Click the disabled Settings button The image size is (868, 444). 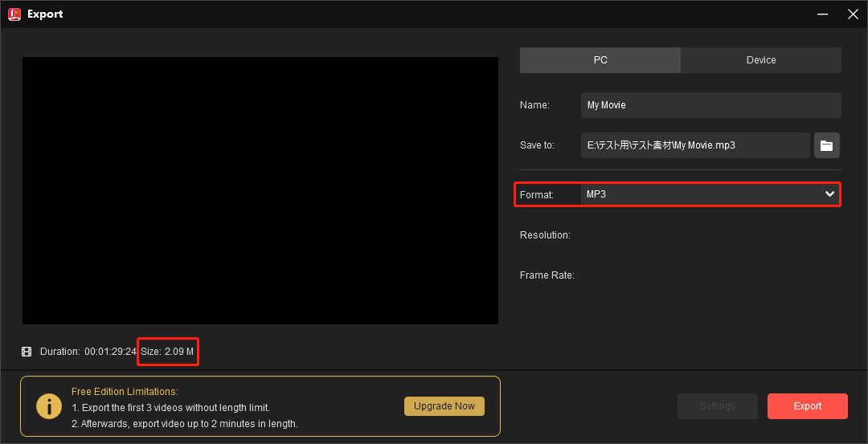pos(718,406)
